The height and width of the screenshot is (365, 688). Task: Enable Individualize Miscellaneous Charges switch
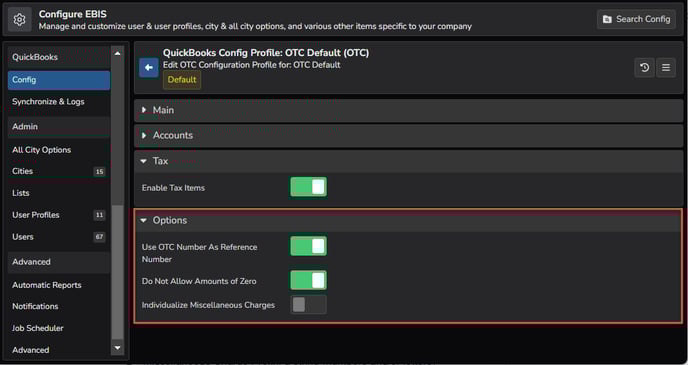click(308, 304)
